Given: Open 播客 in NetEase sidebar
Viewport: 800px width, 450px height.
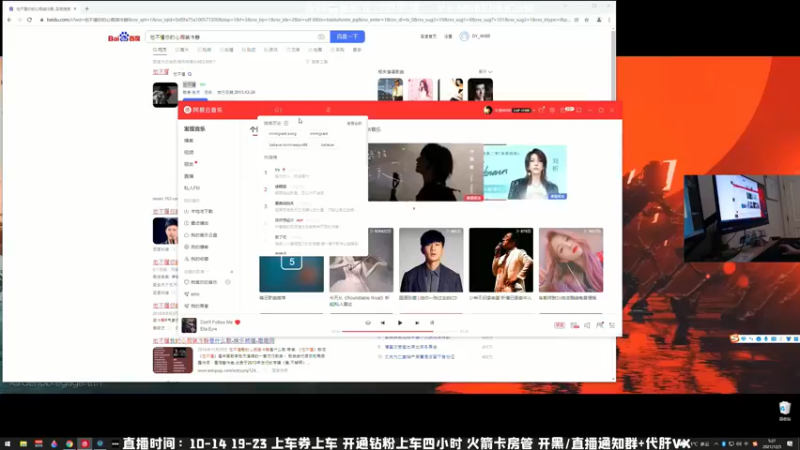Looking at the screenshot, I should click(x=189, y=140).
